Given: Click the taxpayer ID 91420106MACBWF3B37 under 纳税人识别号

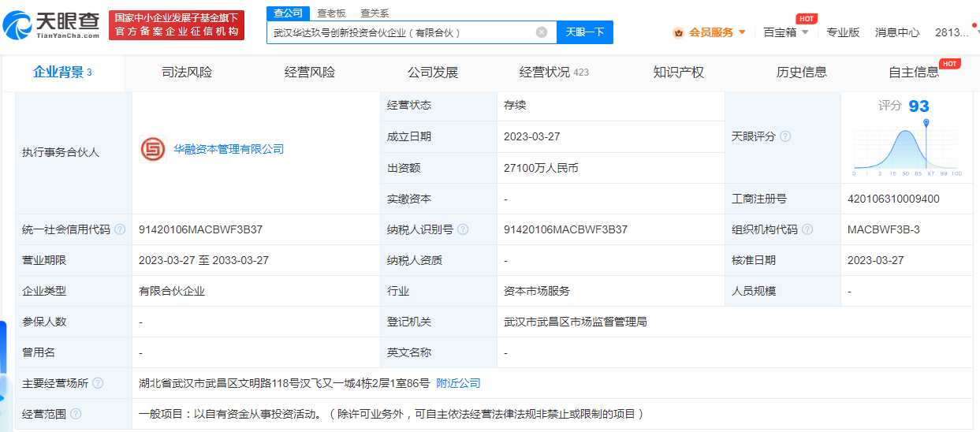Looking at the screenshot, I should 566,229.
